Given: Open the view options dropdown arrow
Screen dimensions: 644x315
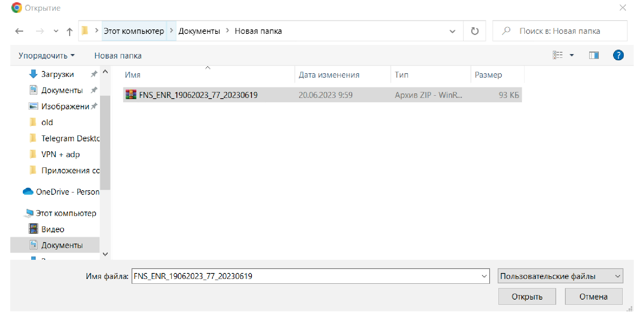Looking at the screenshot, I should pyautogui.click(x=572, y=55).
